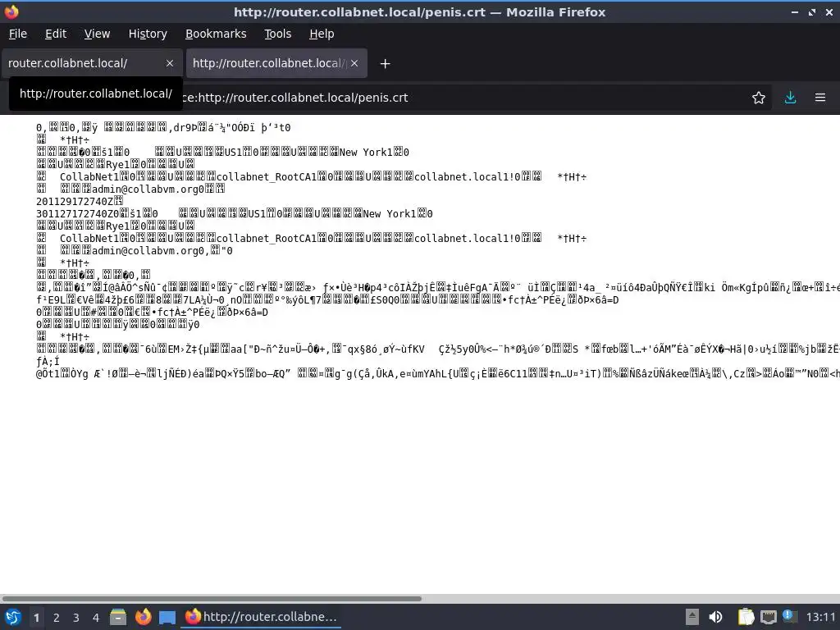Open the Lubuntu start menu

[x=12, y=617]
